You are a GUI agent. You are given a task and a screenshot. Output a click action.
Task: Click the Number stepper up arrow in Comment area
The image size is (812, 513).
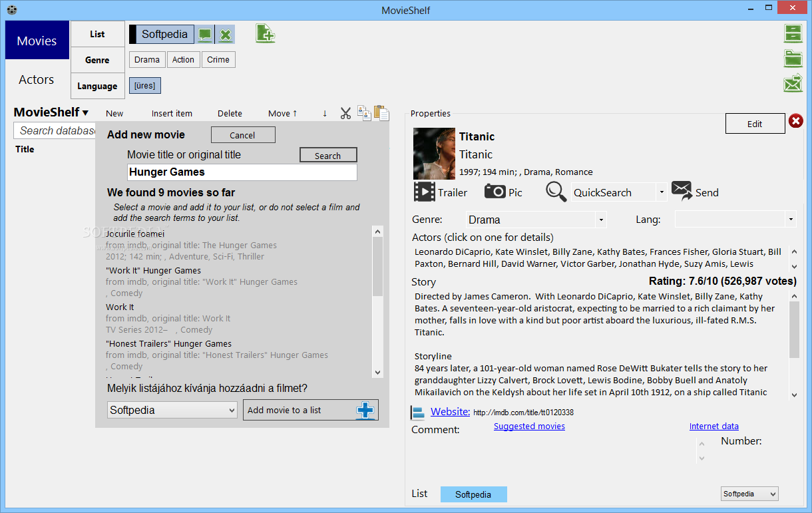(x=701, y=444)
